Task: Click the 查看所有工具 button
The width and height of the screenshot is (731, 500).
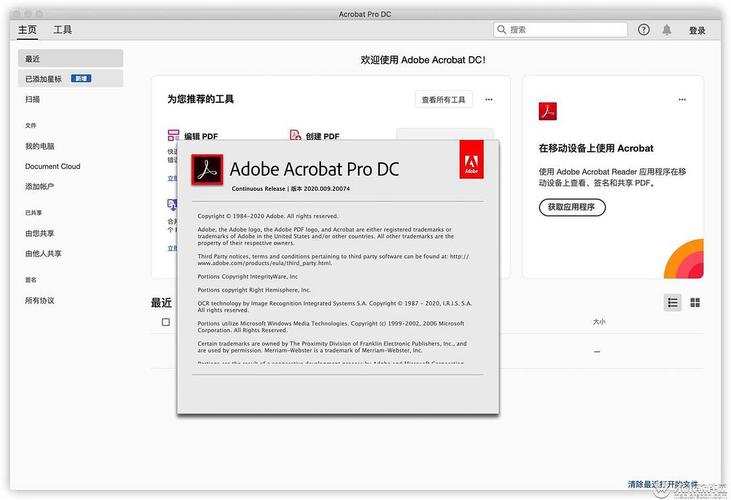Action: click(443, 99)
